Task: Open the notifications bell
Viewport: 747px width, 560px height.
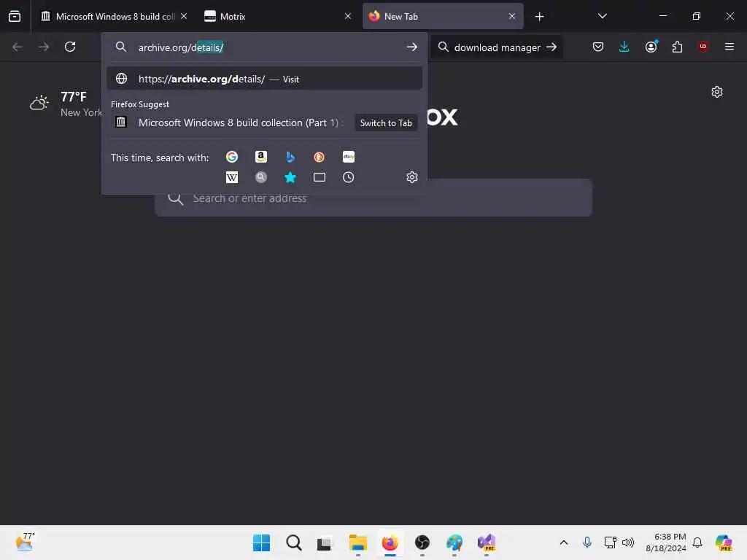Action: [x=697, y=542]
